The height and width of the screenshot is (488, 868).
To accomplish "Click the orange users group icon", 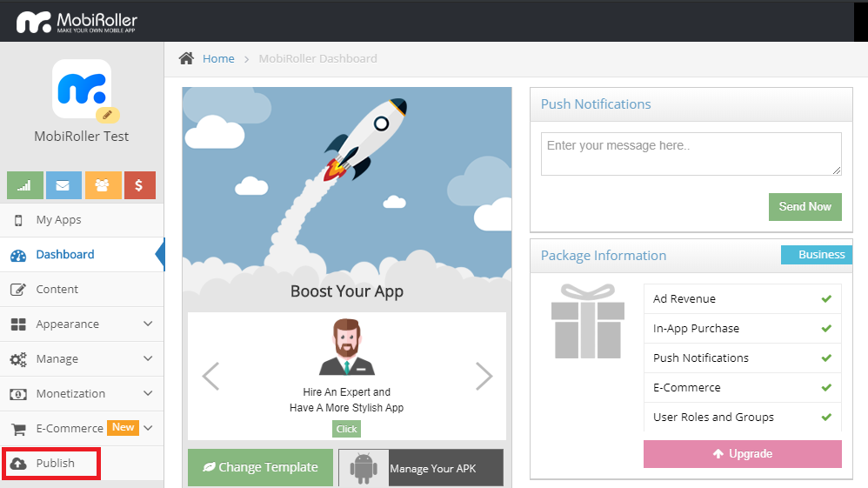I will pos(103,185).
